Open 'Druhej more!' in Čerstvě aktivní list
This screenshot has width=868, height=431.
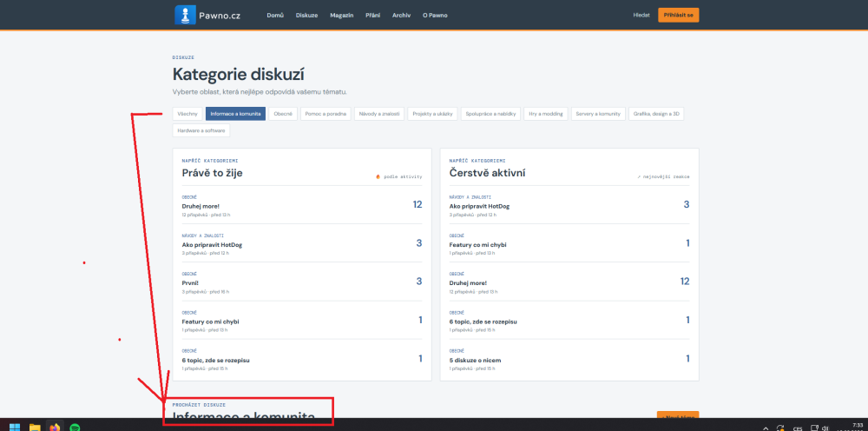pos(468,282)
